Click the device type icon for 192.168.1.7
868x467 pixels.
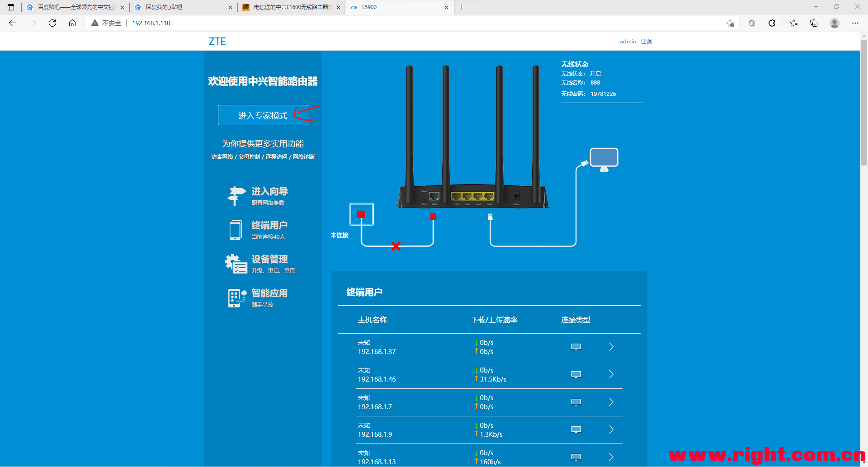(x=576, y=402)
